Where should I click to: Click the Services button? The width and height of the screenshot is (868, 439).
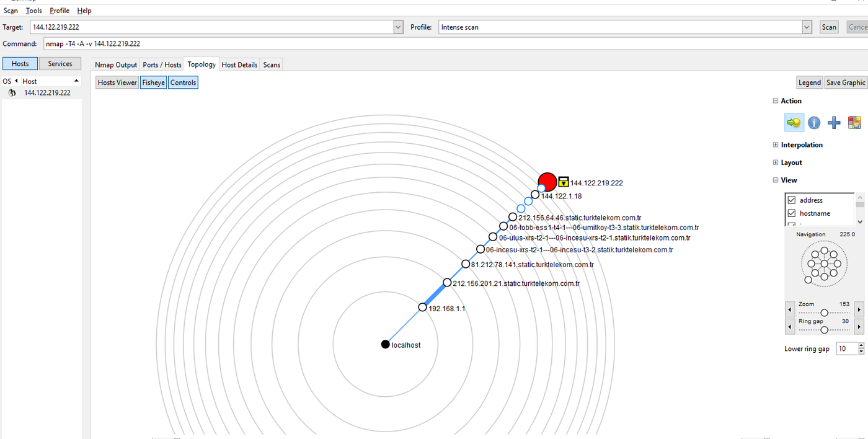pyautogui.click(x=60, y=64)
